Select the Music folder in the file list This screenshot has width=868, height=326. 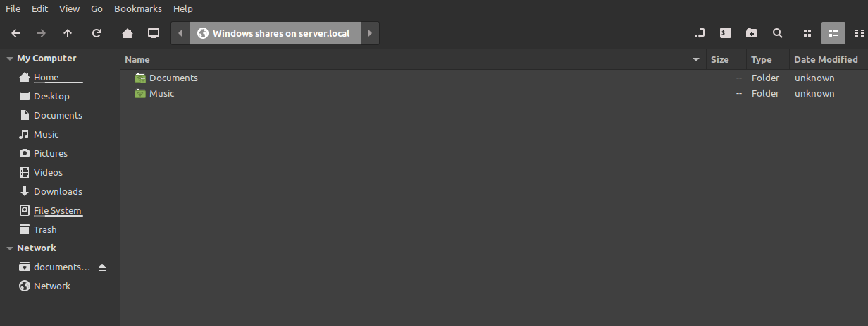pos(161,93)
